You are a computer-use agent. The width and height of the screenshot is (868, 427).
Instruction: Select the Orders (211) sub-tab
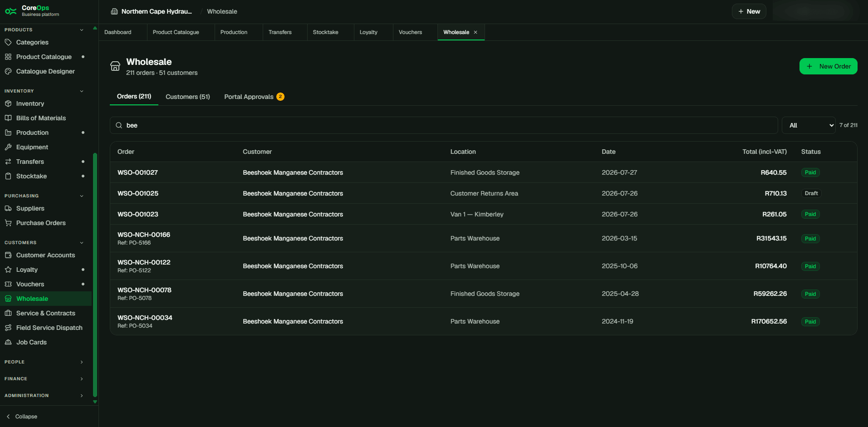coord(134,96)
